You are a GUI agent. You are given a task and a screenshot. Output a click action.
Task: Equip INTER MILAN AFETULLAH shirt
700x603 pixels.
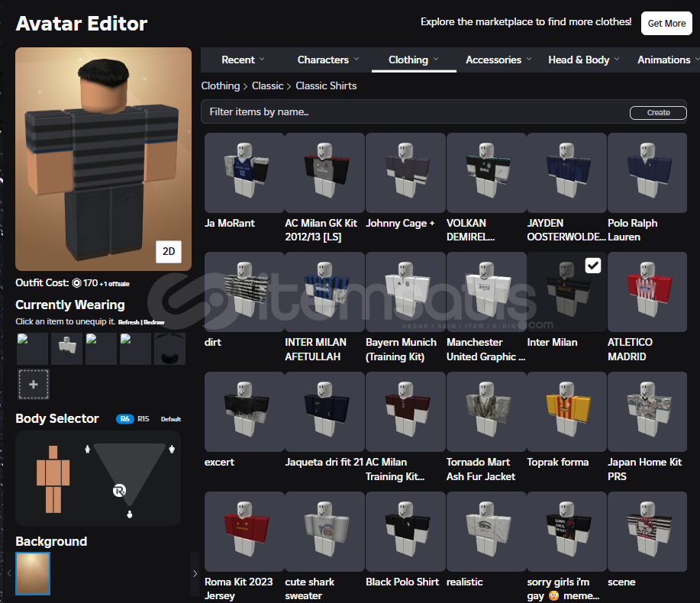(x=324, y=292)
